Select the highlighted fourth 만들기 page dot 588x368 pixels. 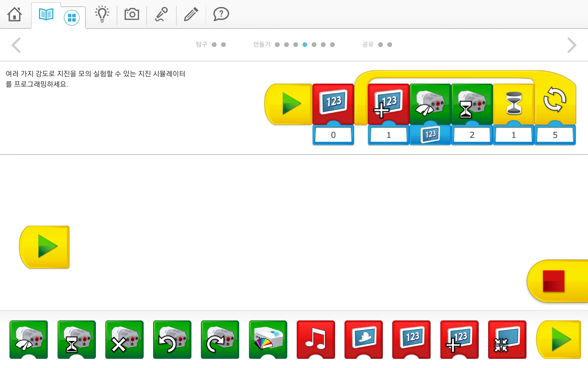(x=305, y=45)
